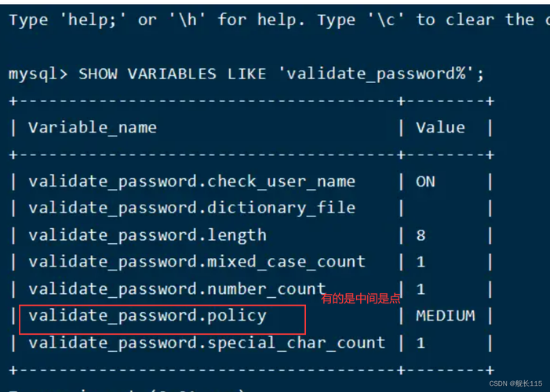Click the special_char_count value 1

click(421, 343)
